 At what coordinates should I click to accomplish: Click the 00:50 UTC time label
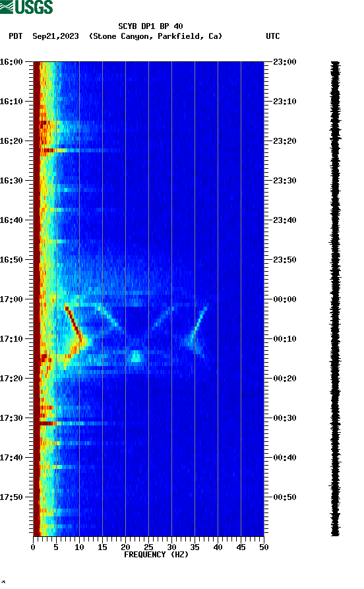pos(285,497)
